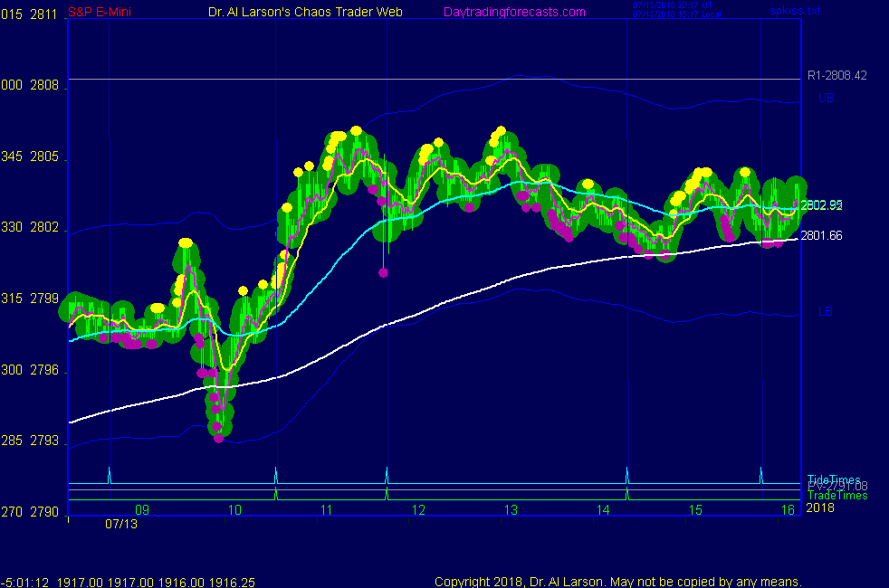
Task: Click the 2799 price axis label
Action: (x=44, y=299)
